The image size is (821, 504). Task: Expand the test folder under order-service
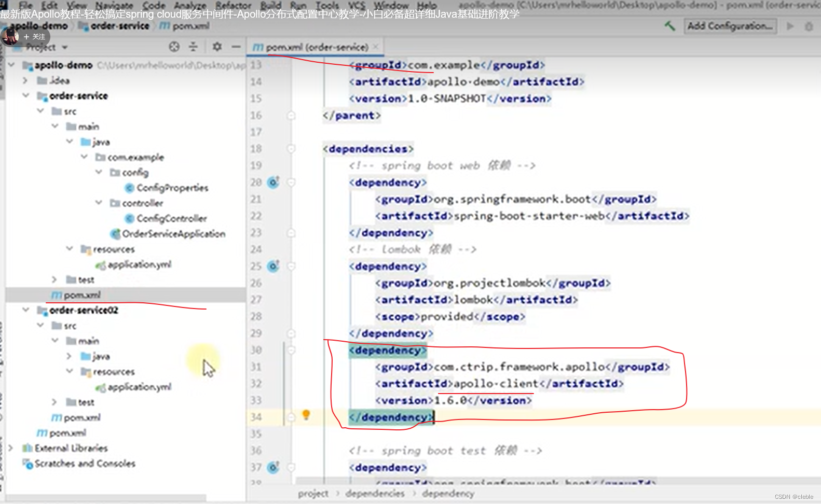click(x=54, y=279)
